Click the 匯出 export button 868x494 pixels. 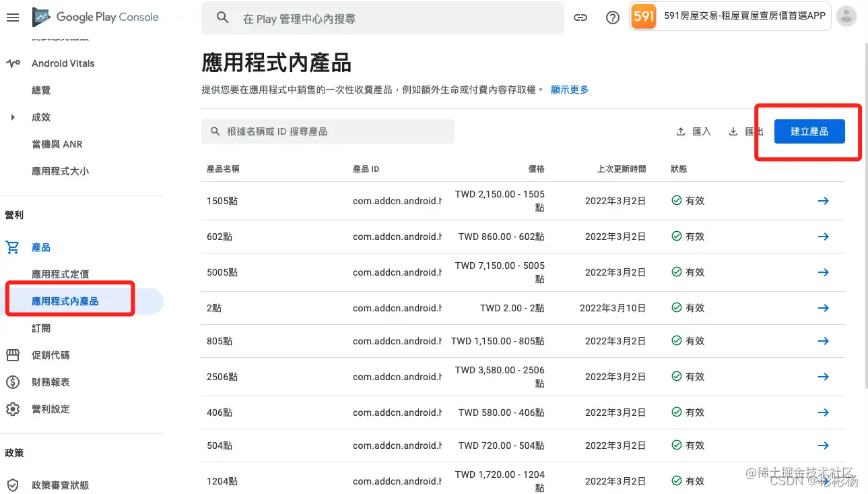pyautogui.click(x=746, y=131)
